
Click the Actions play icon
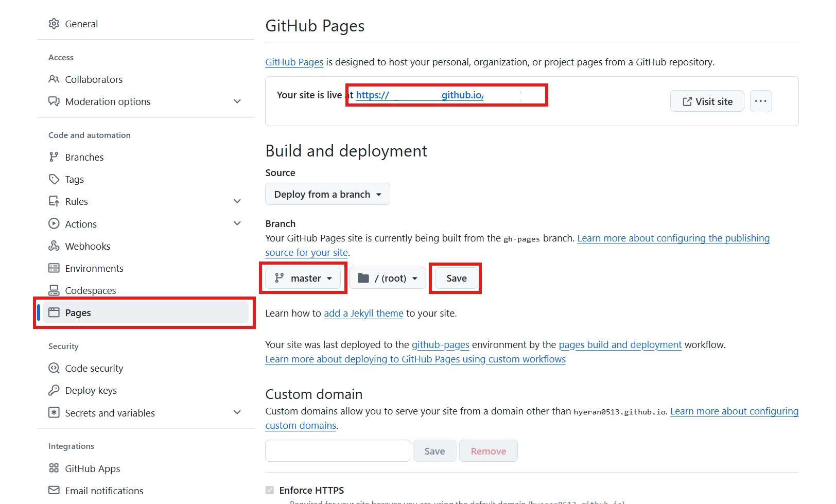click(54, 223)
